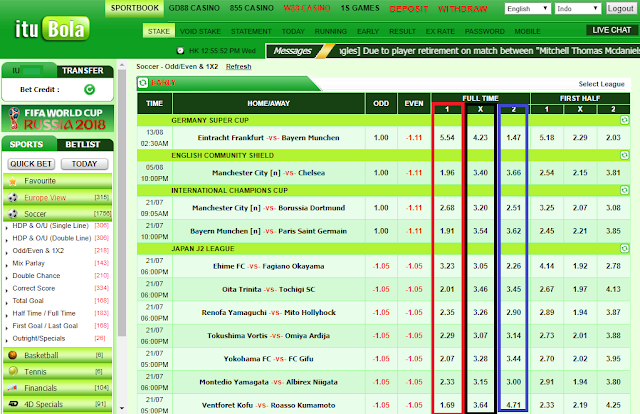Open STATEMENT menu item
The image size is (640, 414).
(251, 31)
